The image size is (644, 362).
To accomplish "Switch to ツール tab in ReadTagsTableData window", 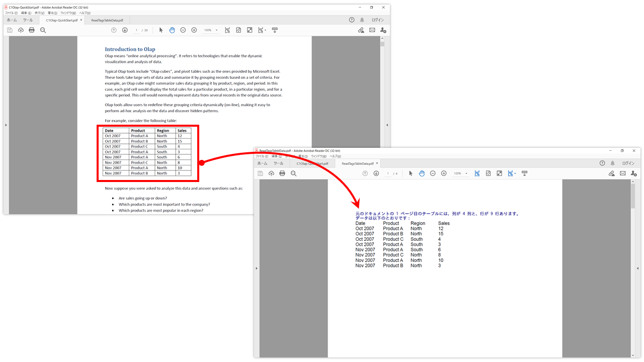I will 278,163.
